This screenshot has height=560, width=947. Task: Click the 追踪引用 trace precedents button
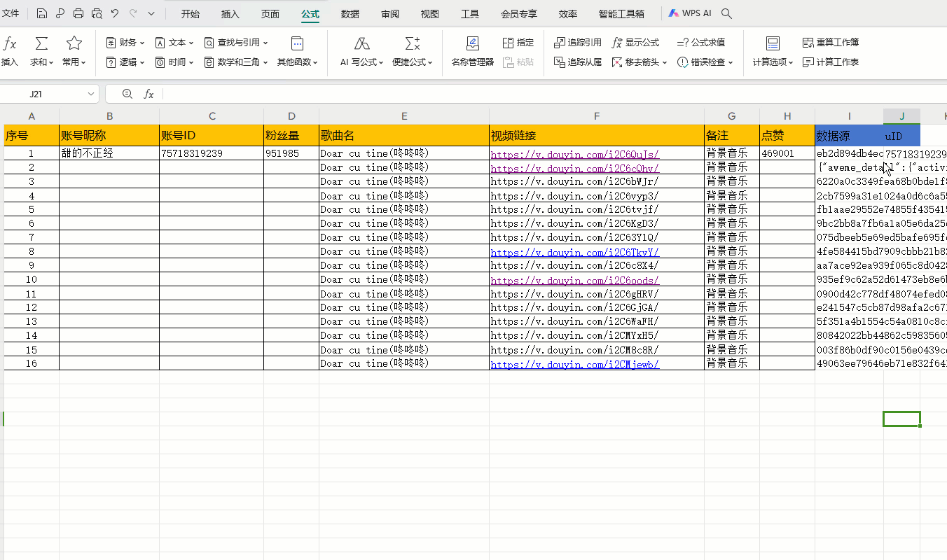click(x=578, y=43)
